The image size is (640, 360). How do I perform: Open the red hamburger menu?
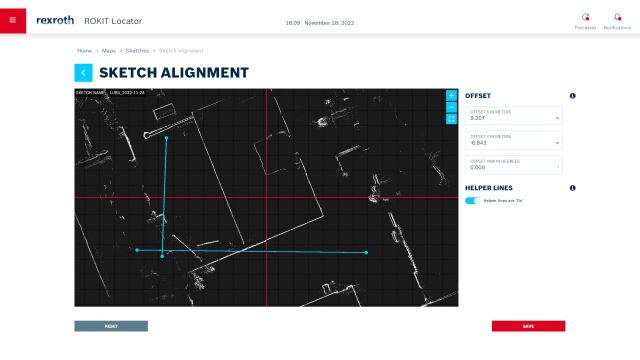coord(13,20)
